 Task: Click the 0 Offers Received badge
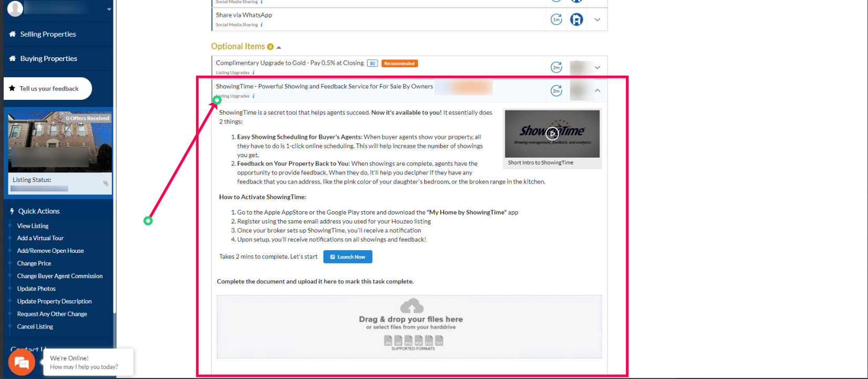click(88, 118)
